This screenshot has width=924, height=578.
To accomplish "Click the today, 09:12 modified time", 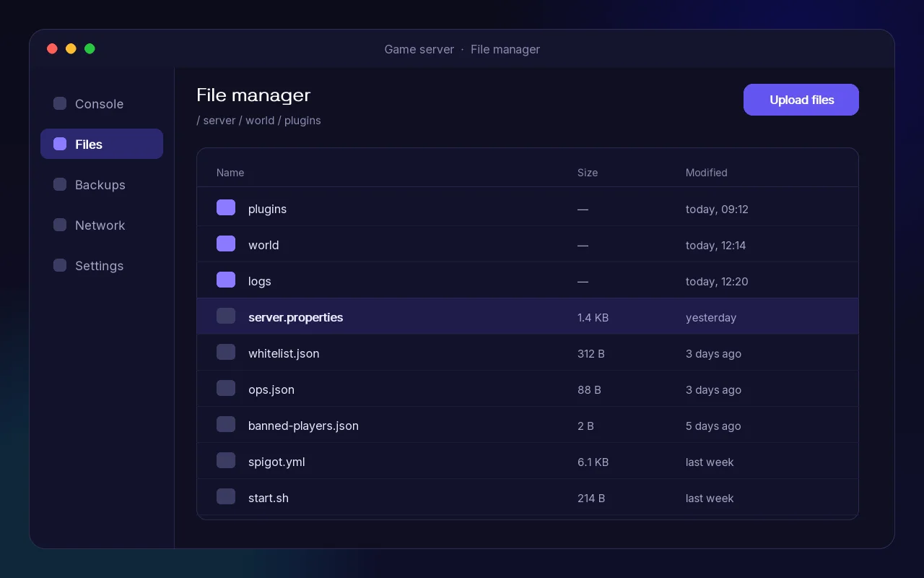I will [717, 209].
